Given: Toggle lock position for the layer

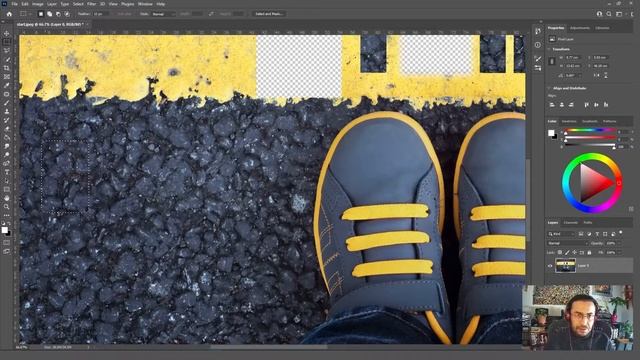Looking at the screenshot, I should [575, 253].
